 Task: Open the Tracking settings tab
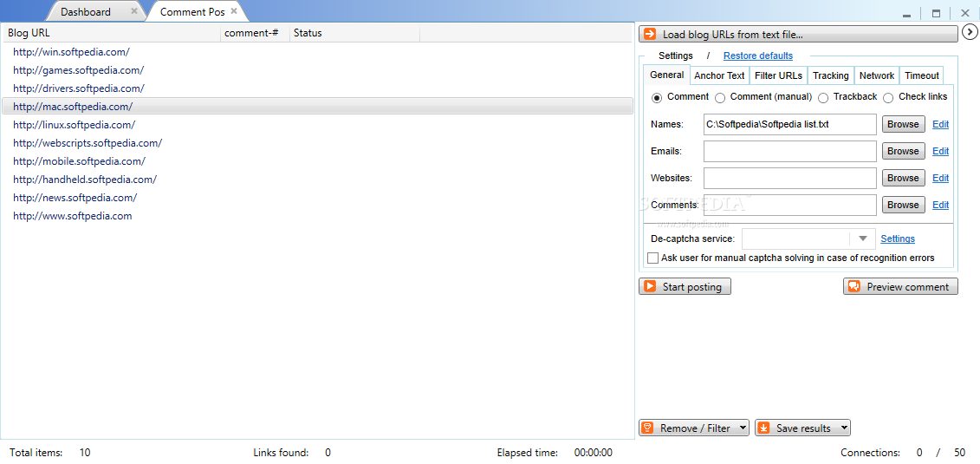click(831, 75)
